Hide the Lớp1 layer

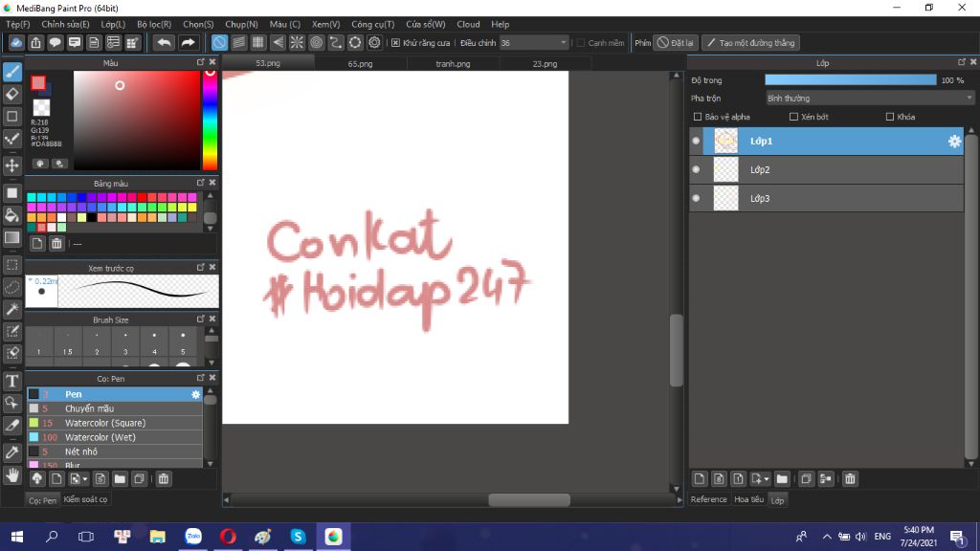click(x=697, y=142)
